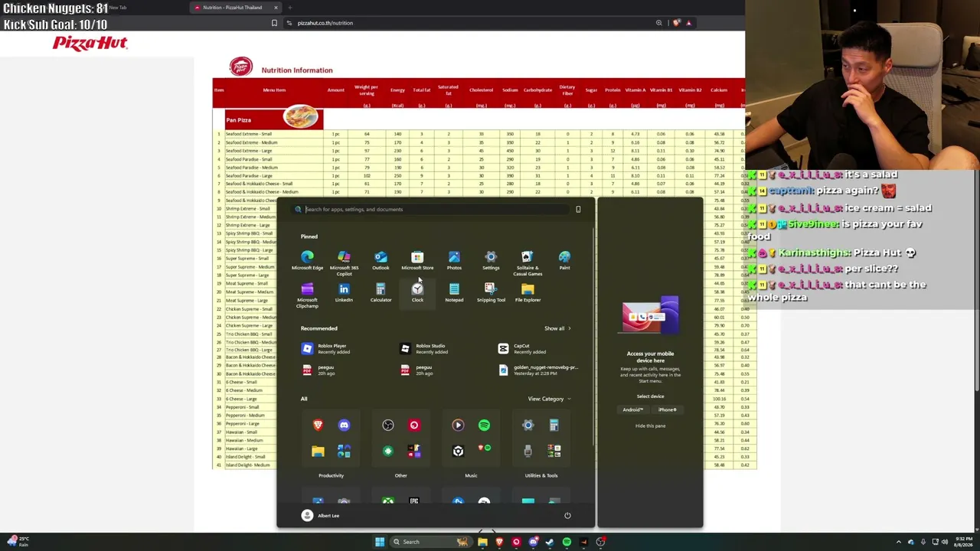Open CapCut from Recommended

pyautogui.click(x=522, y=349)
